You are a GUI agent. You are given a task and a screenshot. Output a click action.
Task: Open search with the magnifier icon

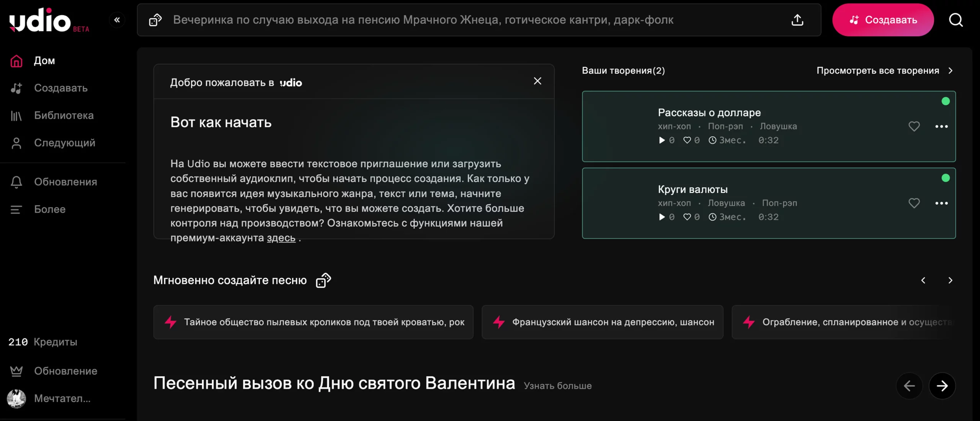pos(955,20)
